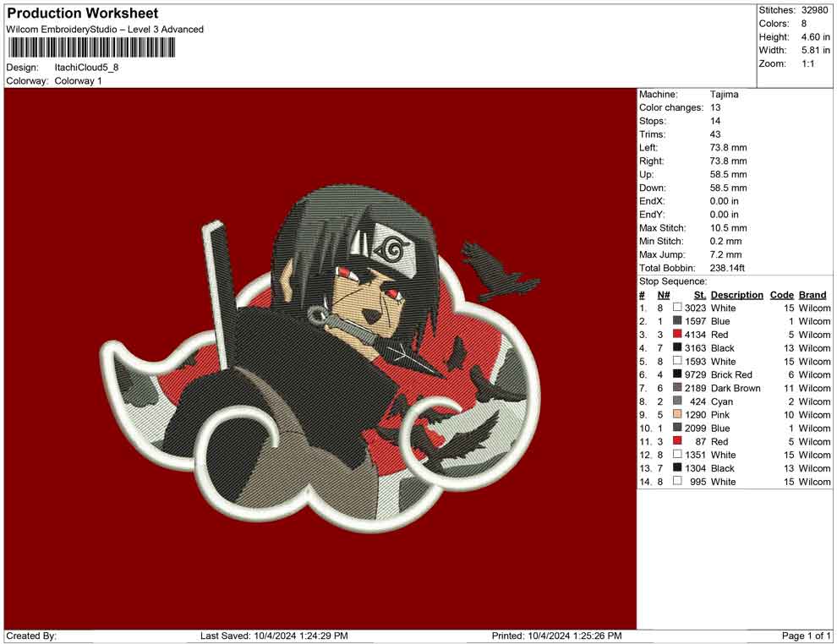Click the barcode under the worksheet title
This screenshot has width=837, height=644.
pyautogui.click(x=90, y=48)
